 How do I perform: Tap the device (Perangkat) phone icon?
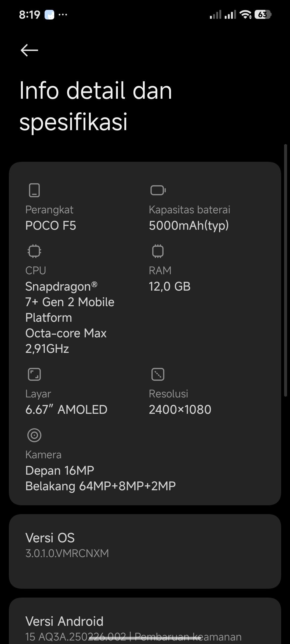click(x=34, y=190)
